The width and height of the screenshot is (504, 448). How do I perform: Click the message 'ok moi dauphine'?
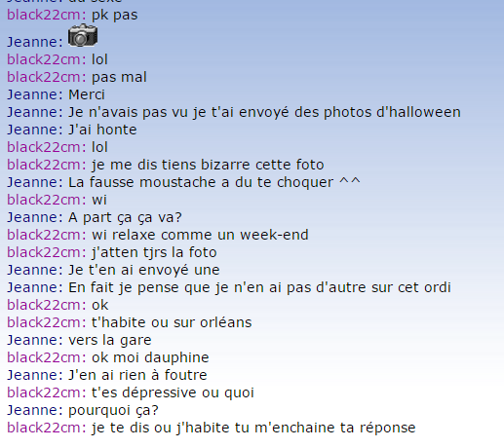150,357
